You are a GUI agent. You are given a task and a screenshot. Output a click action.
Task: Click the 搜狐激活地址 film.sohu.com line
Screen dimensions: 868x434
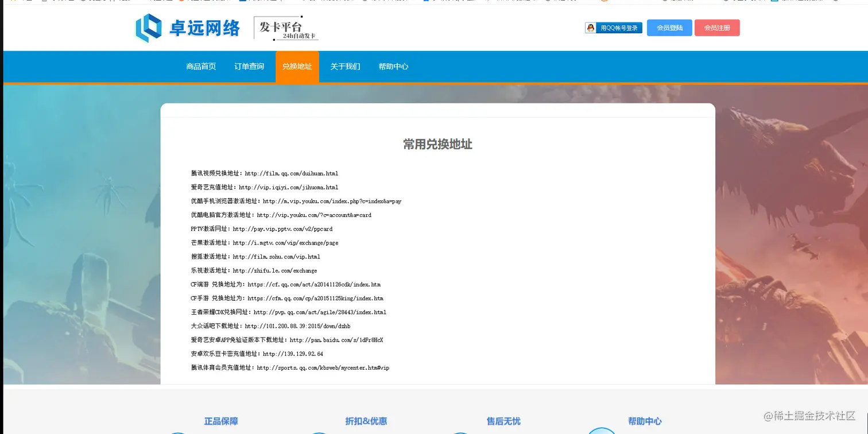(255, 257)
